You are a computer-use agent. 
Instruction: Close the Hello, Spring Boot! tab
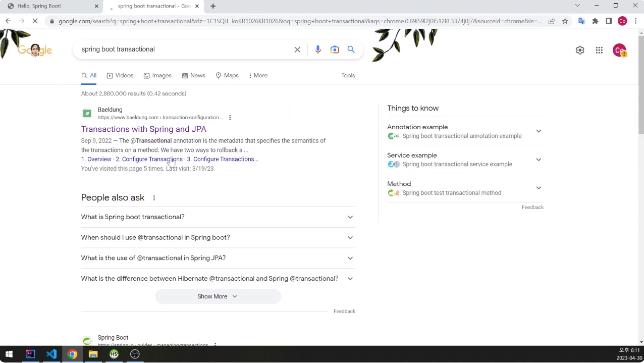pyautogui.click(x=97, y=6)
